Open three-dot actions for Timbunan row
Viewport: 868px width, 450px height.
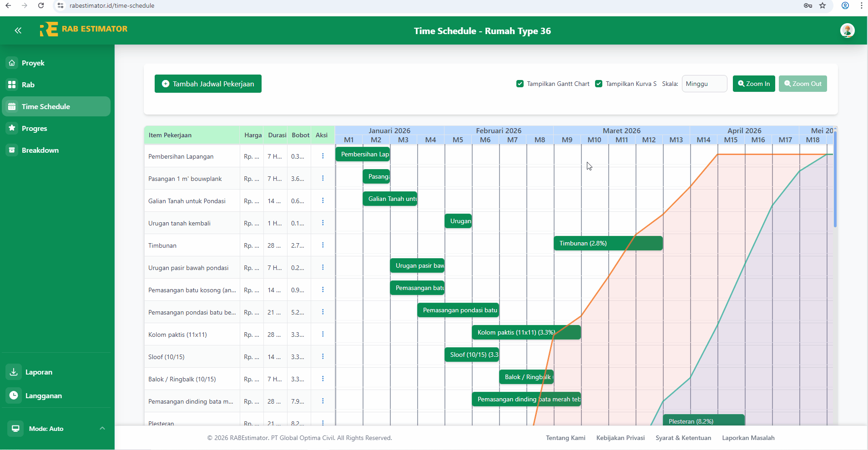323,245
